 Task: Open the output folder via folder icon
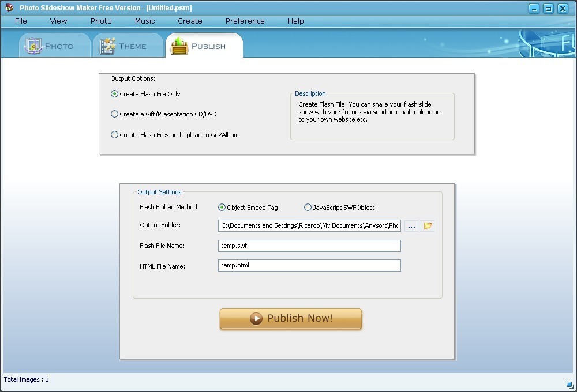click(x=428, y=226)
